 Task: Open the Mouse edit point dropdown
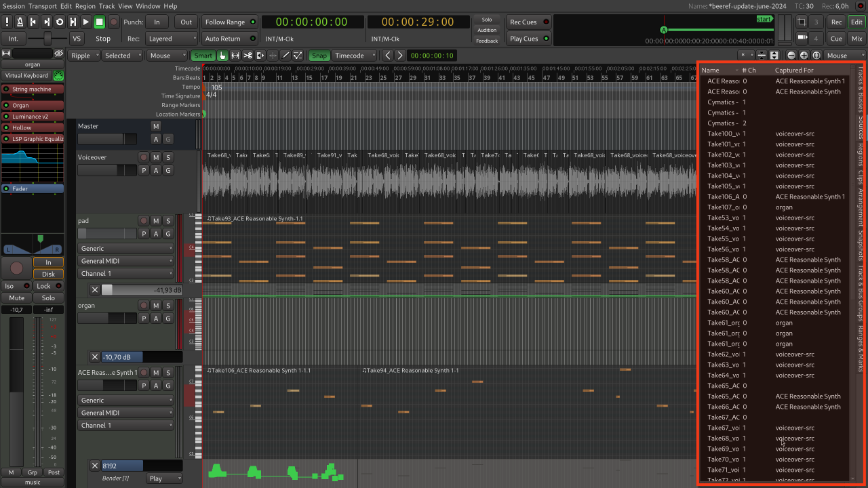pos(167,56)
